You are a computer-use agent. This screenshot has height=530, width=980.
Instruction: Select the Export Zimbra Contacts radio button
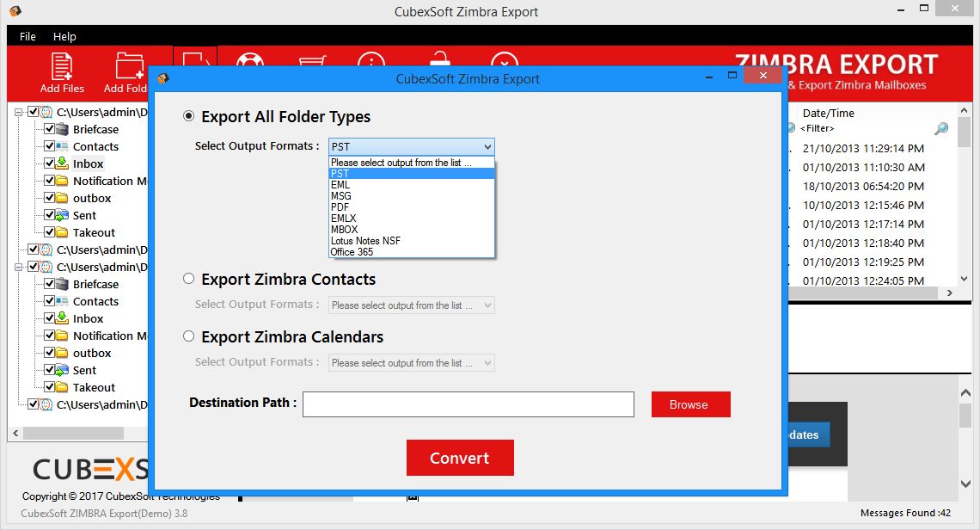[x=188, y=279]
